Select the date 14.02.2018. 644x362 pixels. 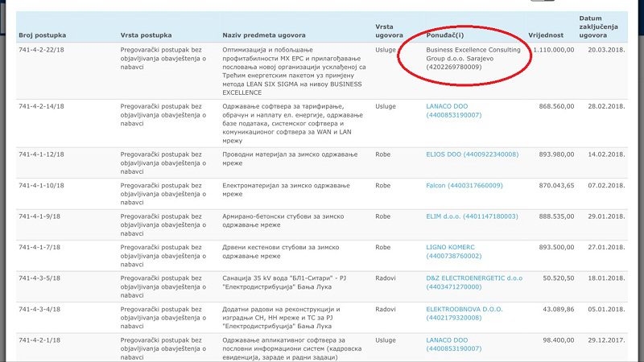pyautogui.click(x=606, y=154)
